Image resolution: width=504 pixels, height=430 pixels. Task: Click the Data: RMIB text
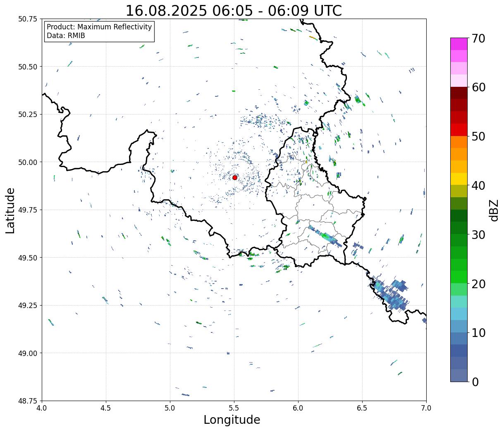[66, 36]
